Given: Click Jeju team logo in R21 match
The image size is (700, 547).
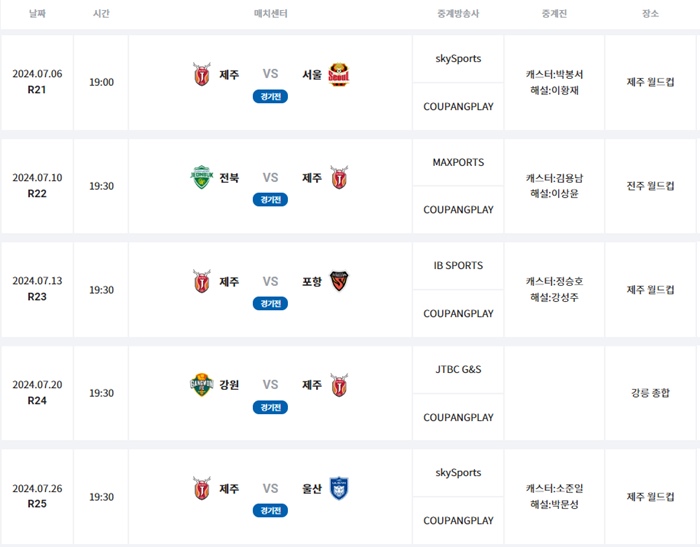Looking at the screenshot, I should pyautogui.click(x=202, y=74).
